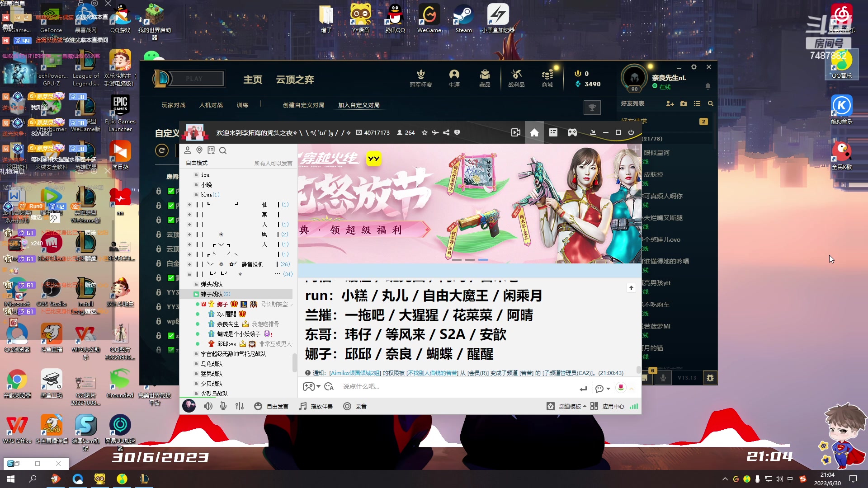Open the video broadcast icon in YY title bar
This screenshot has width=868, height=488.
[x=516, y=132]
